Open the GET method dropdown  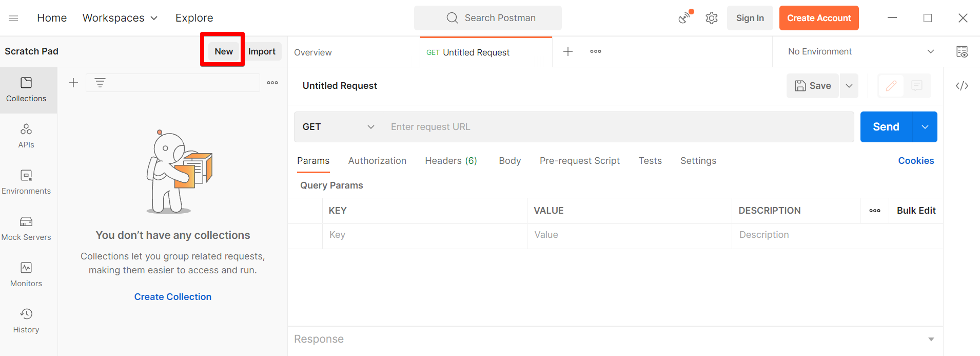pos(339,127)
